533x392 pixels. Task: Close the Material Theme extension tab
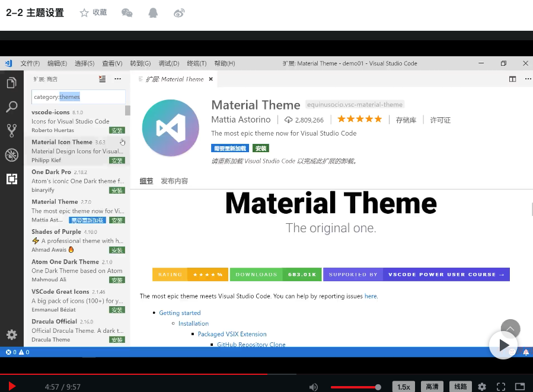click(x=210, y=79)
